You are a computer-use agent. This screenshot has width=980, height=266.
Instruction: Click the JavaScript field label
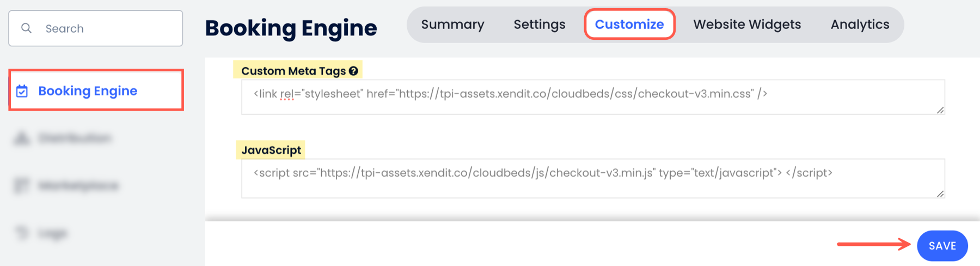pyautogui.click(x=271, y=150)
